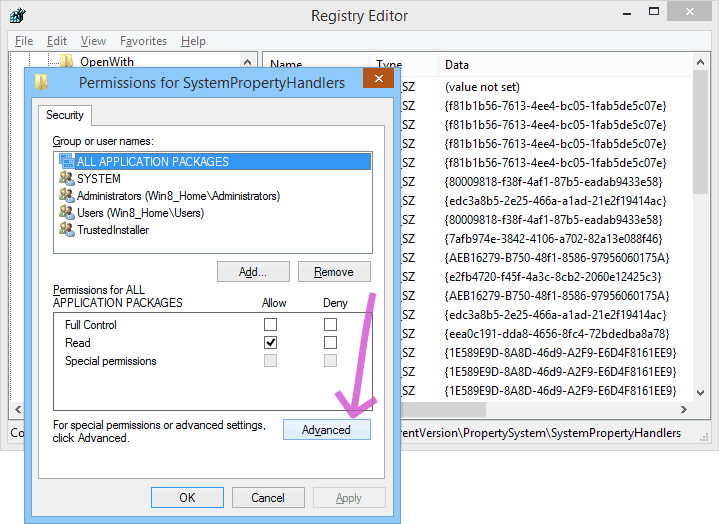The height and width of the screenshot is (524, 719).
Task: Click the folder icon in Permissions dialog title
Action: pyautogui.click(x=41, y=83)
